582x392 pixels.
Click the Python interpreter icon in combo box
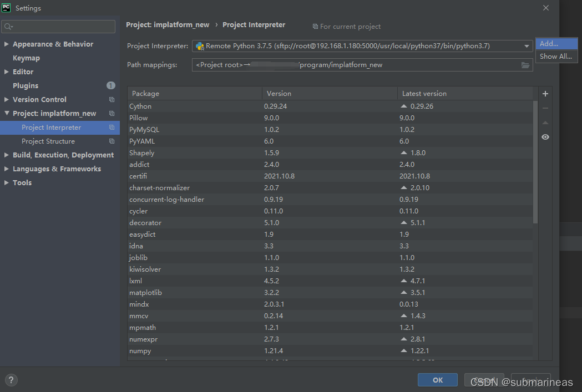point(200,46)
